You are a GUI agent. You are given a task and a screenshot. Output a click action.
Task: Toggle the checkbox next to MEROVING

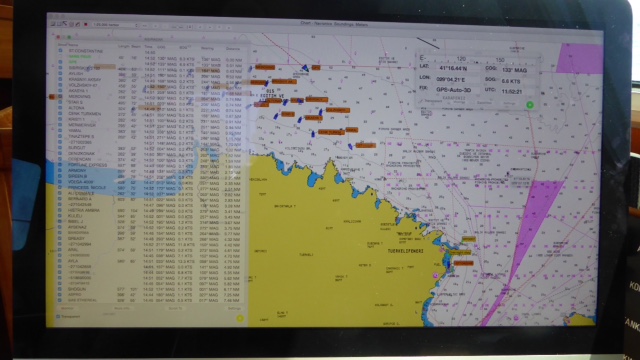(x=60, y=96)
